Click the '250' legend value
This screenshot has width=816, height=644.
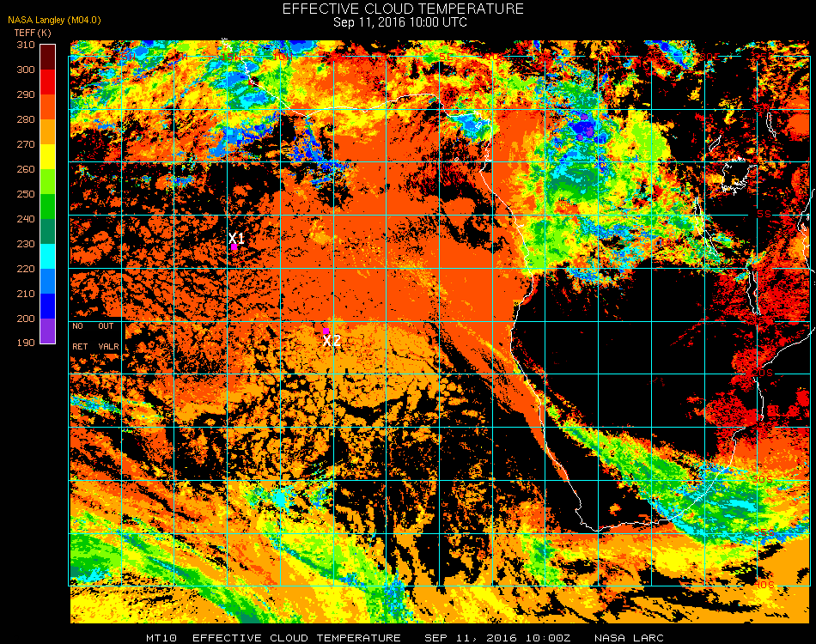point(26,195)
